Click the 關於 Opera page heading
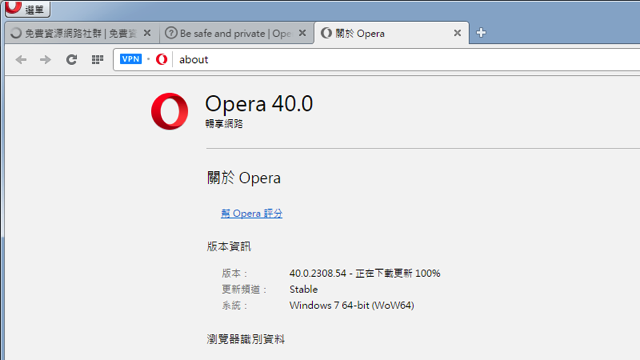640x360 pixels. pyautogui.click(x=244, y=178)
